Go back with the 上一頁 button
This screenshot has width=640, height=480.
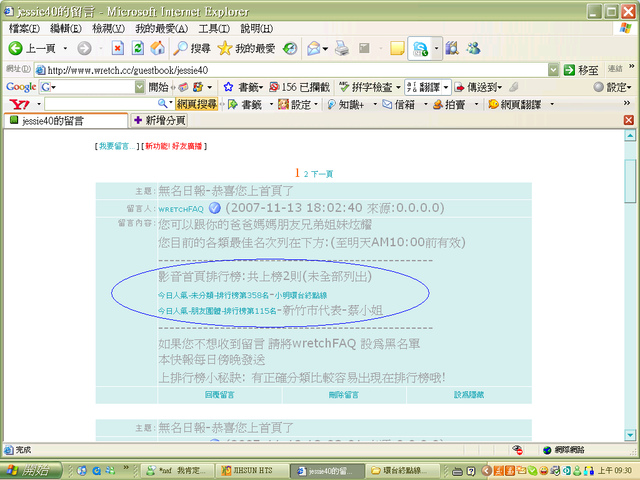(32, 49)
